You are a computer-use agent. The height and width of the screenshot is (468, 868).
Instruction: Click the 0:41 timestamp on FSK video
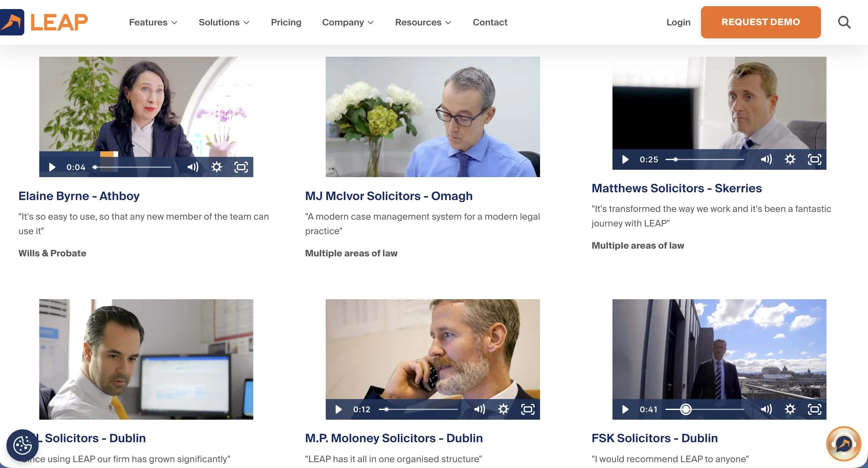click(649, 409)
